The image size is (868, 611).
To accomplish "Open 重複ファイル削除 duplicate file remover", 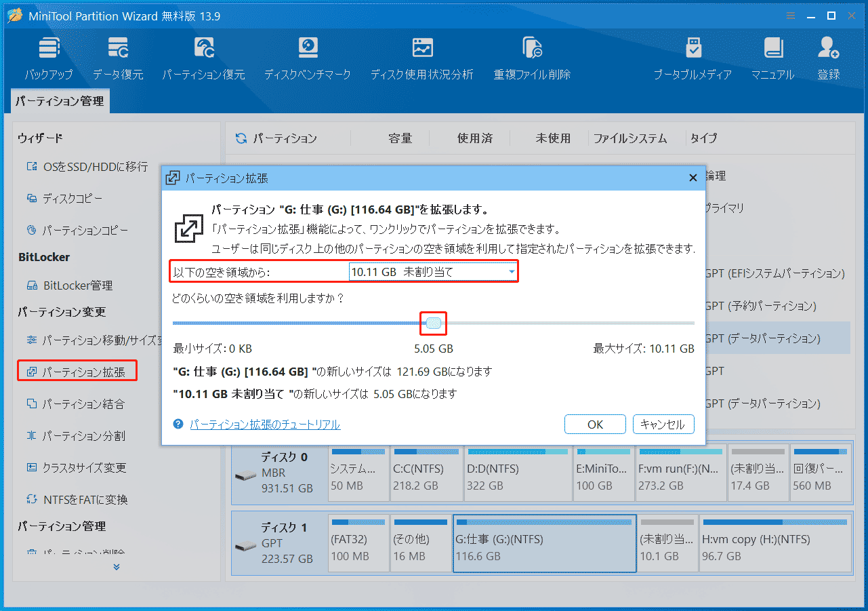I will point(532,58).
